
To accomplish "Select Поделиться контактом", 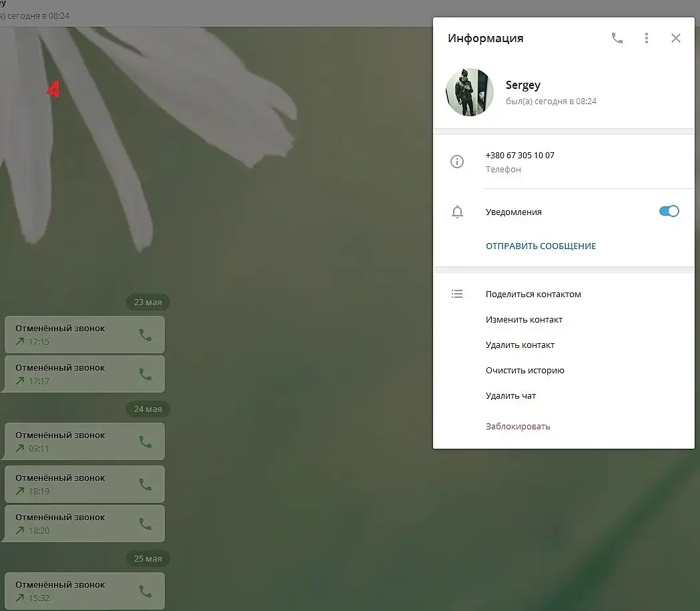I will 533,294.
